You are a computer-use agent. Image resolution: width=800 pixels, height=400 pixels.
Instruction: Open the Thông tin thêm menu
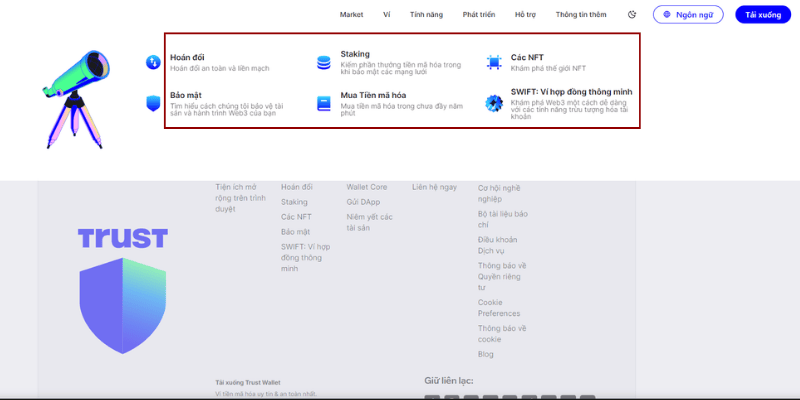[x=581, y=15]
